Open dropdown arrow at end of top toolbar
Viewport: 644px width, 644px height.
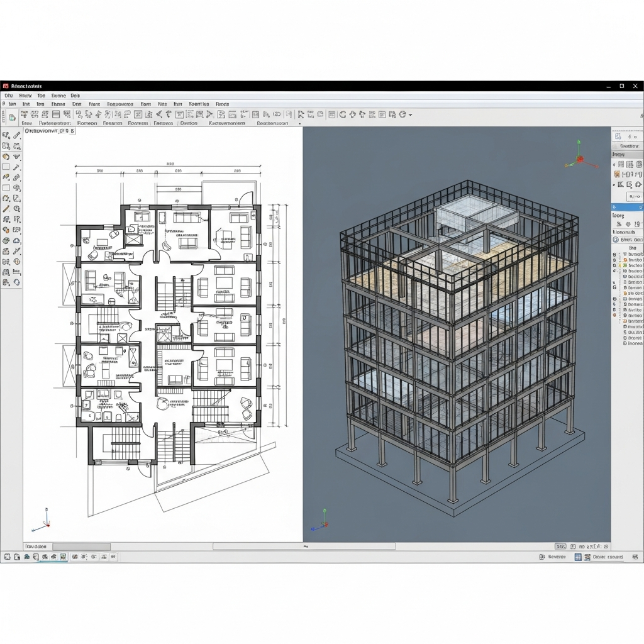point(411,115)
